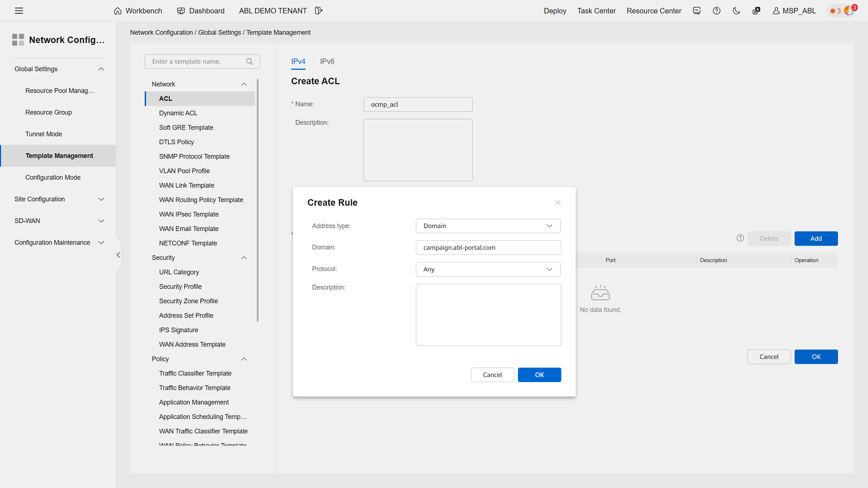Open the help question mark icon

(716, 11)
